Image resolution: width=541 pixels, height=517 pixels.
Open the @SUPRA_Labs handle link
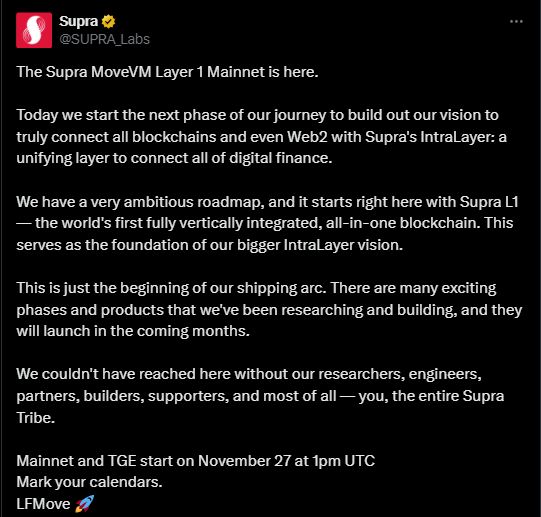point(105,39)
